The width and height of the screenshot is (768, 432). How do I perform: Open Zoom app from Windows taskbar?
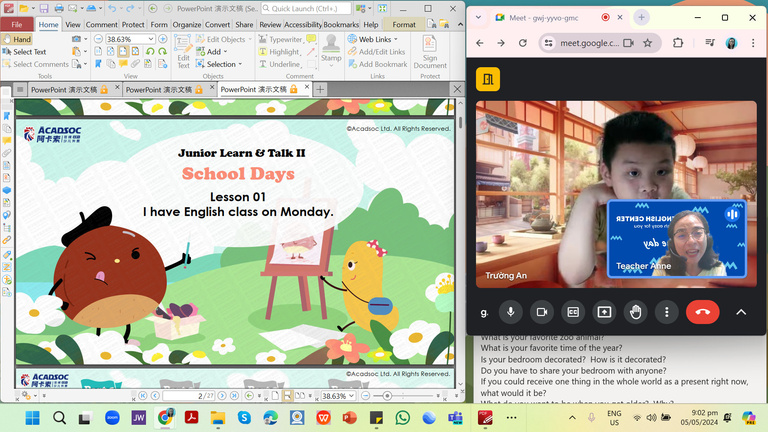(x=112, y=418)
